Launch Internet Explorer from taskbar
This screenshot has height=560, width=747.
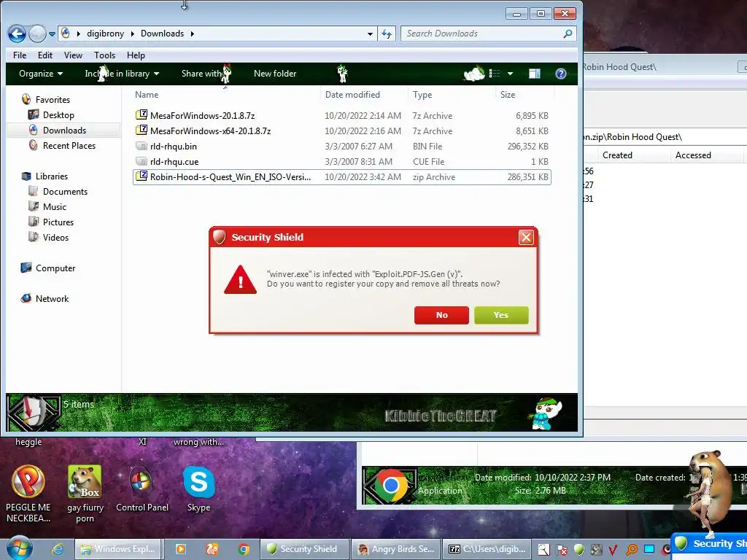coord(58,549)
